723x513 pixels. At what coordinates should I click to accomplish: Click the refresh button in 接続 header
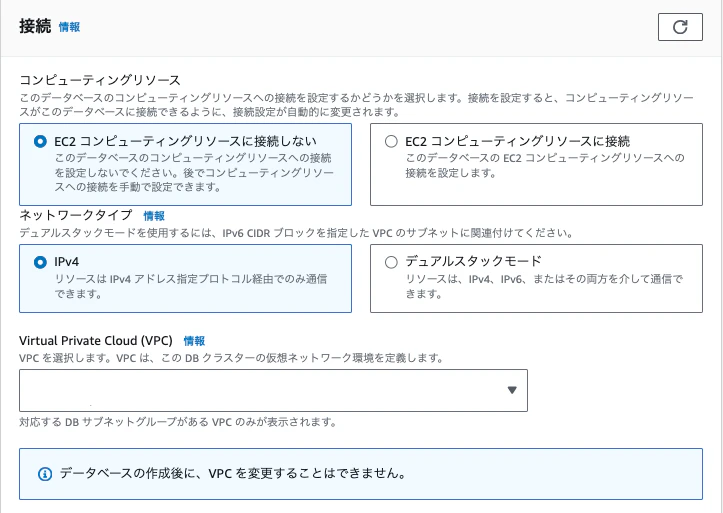(x=680, y=27)
